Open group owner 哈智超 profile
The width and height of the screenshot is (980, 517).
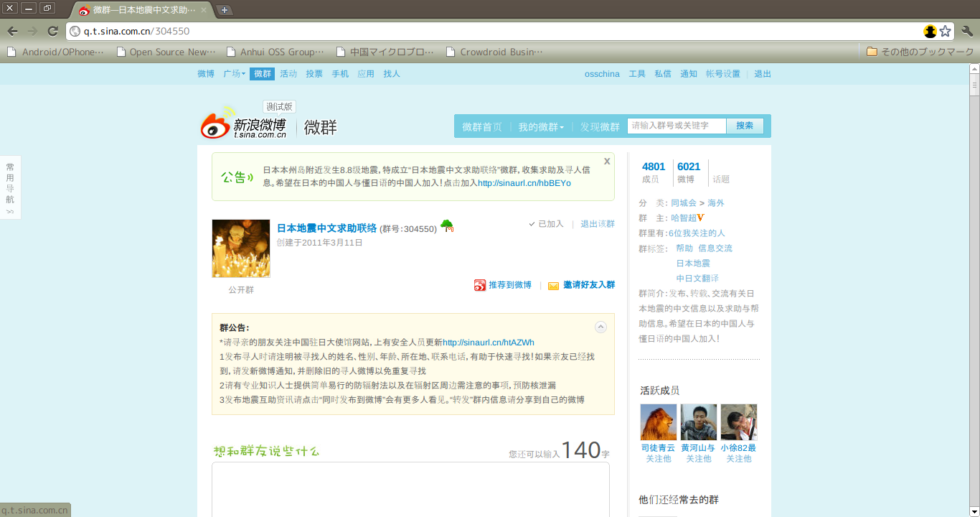coord(684,218)
